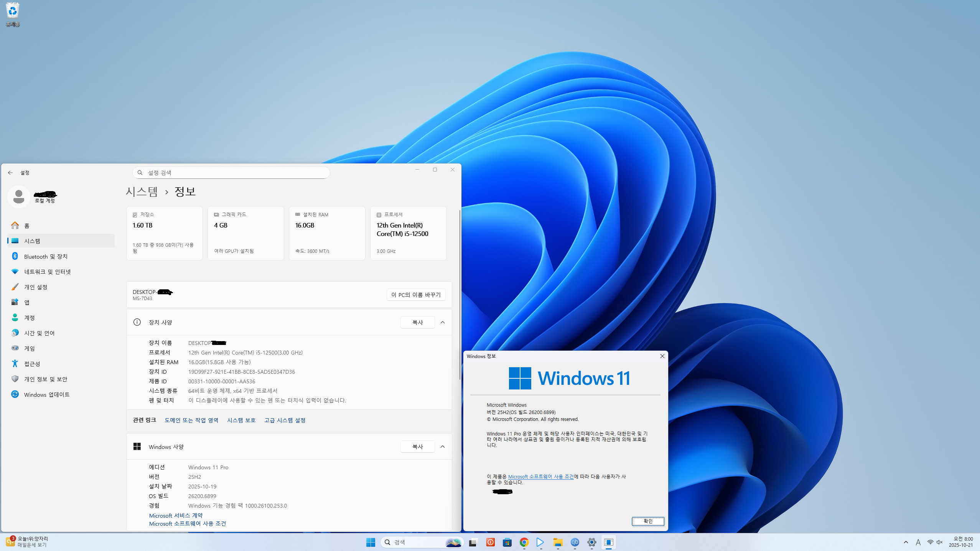The width and height of the screenshot is (980, 551).
Task: Open 개인 설정 page
Action: click(36, 287)
